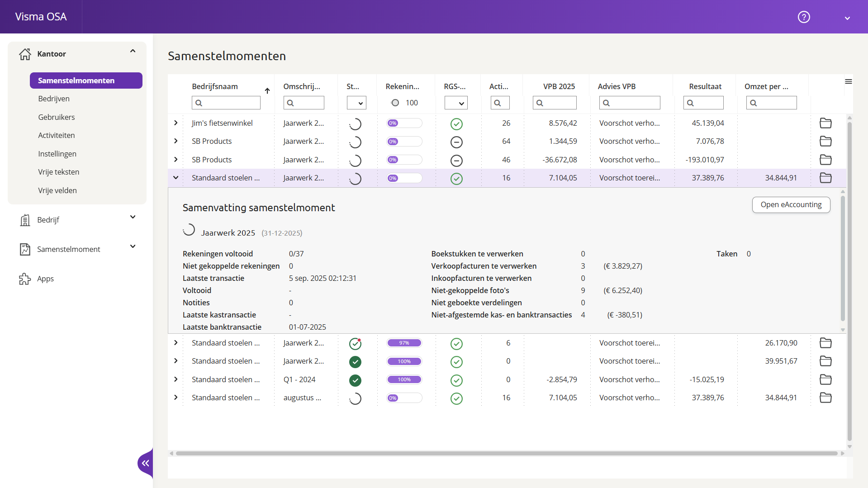This screenshot has width=868, height=488.
Task: Open folder icon for Jim's fietsenwinkel row
Action: (825, 123)
